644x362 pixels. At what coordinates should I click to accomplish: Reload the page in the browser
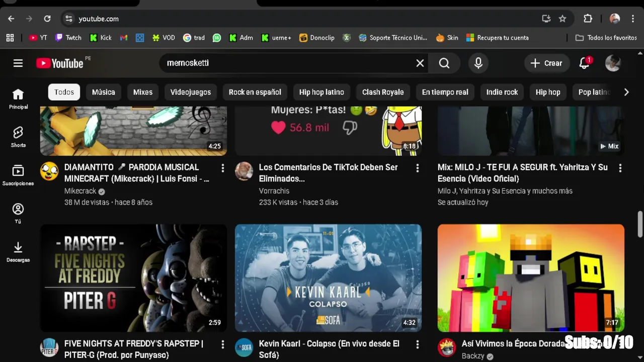tap(47, 19)
